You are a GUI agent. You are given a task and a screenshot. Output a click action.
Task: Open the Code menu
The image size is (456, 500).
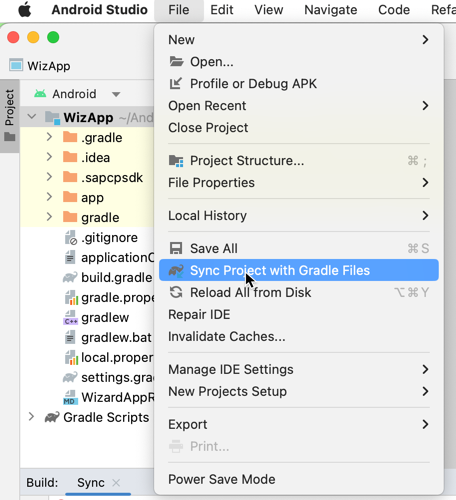point(394,10)
